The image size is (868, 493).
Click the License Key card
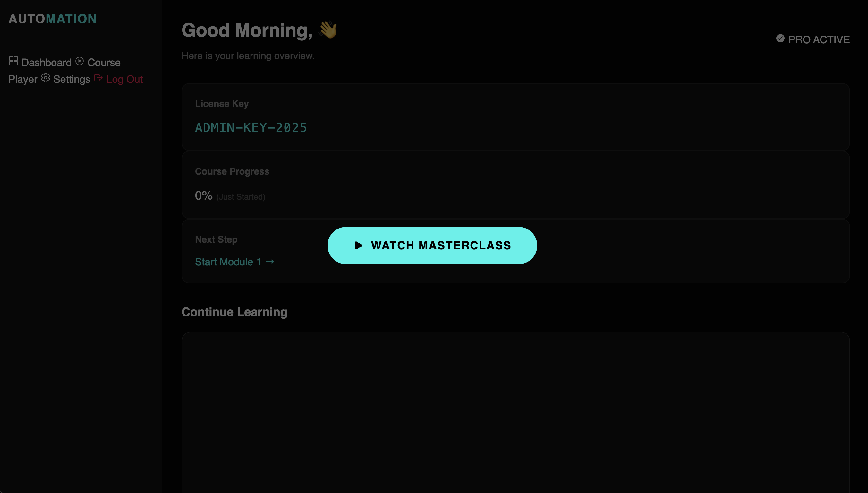click(515, 117)
